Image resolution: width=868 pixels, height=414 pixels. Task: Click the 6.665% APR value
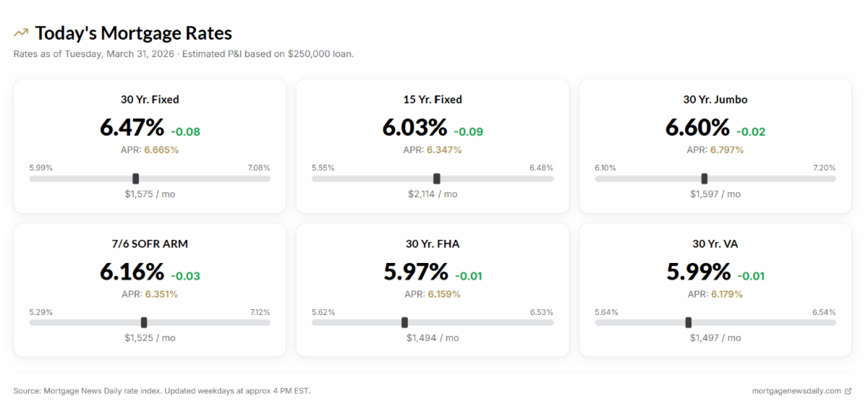click(161, 150)
